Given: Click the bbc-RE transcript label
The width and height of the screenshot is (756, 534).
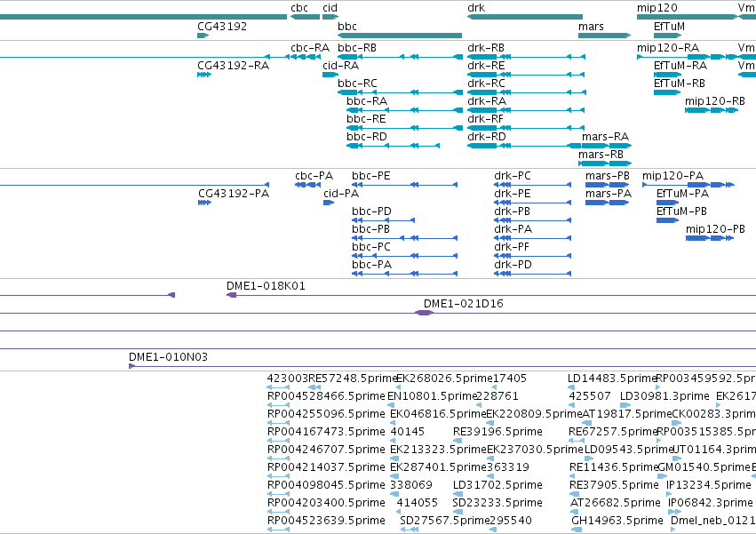Looking at the screenshot, I should point(366,119).
